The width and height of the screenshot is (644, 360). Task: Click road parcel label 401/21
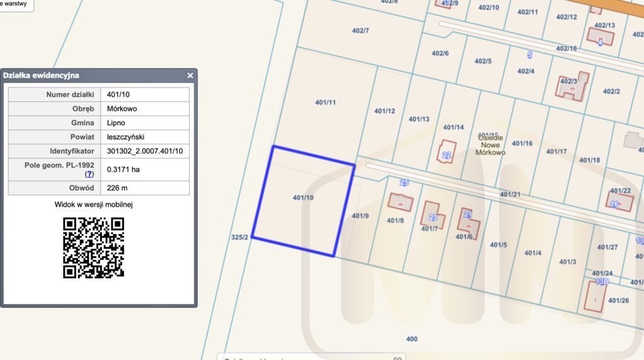pos(510,194)
